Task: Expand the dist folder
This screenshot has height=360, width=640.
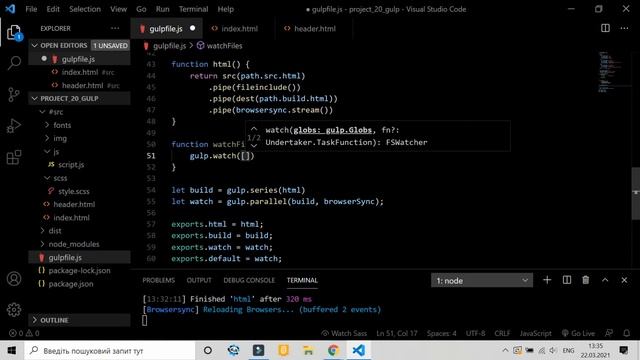Action: tap(42, 231)
